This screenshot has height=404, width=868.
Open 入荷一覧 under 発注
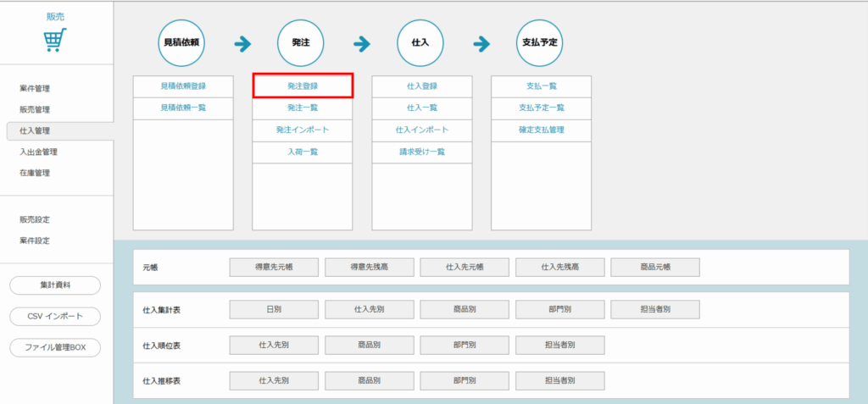coord(302,152)
